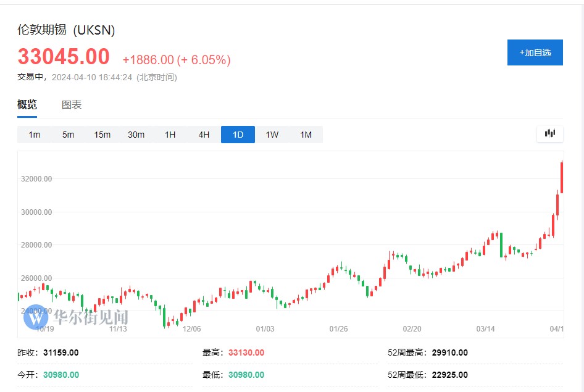This screenshot has height=392, width=584.
Task: Select the 4H chart interval
Action: pos(204,135)
